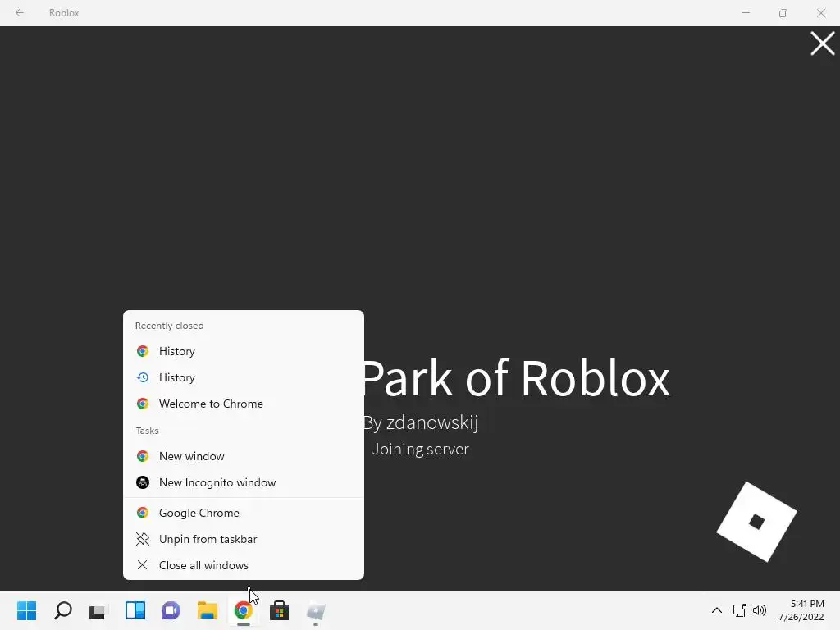
Task: Select New window task
Action: click(243, 456)
